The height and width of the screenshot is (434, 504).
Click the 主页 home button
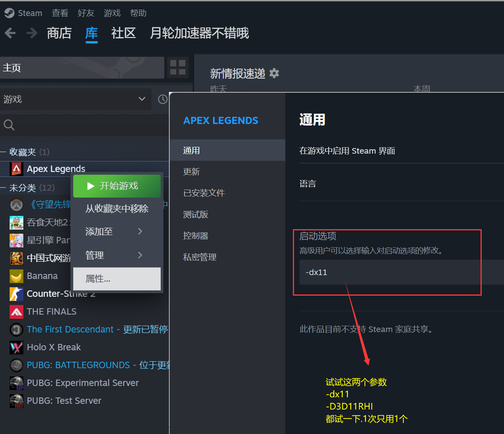[x=82, y=67]
